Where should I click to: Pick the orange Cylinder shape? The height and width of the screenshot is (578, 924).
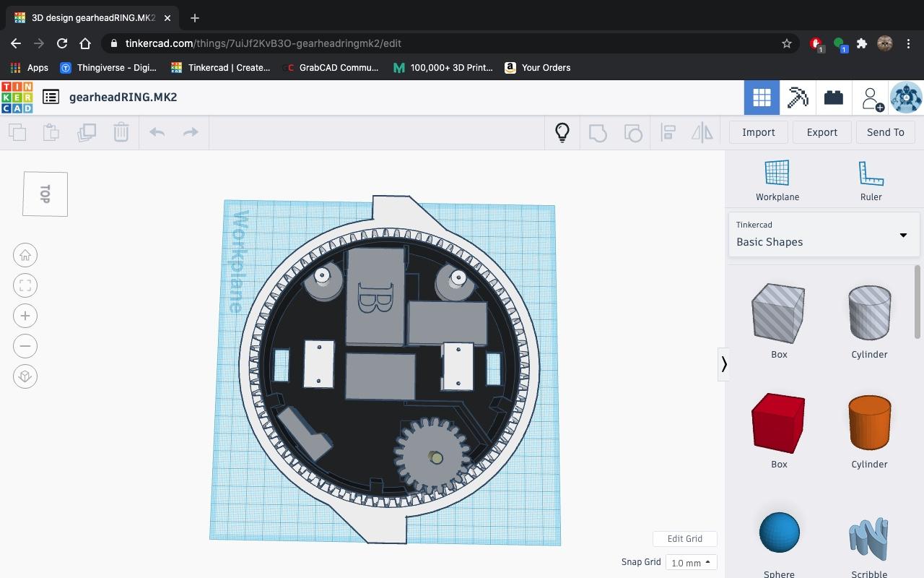(x=869, y=422)
